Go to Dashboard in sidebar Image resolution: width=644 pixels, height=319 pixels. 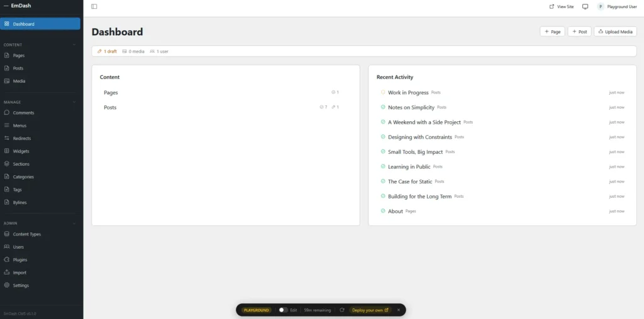[40, 24]
